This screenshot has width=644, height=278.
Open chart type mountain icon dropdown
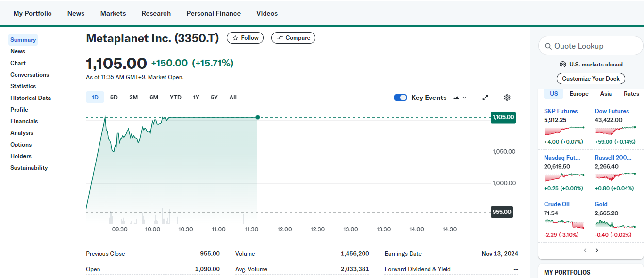[x=460, y=98]
